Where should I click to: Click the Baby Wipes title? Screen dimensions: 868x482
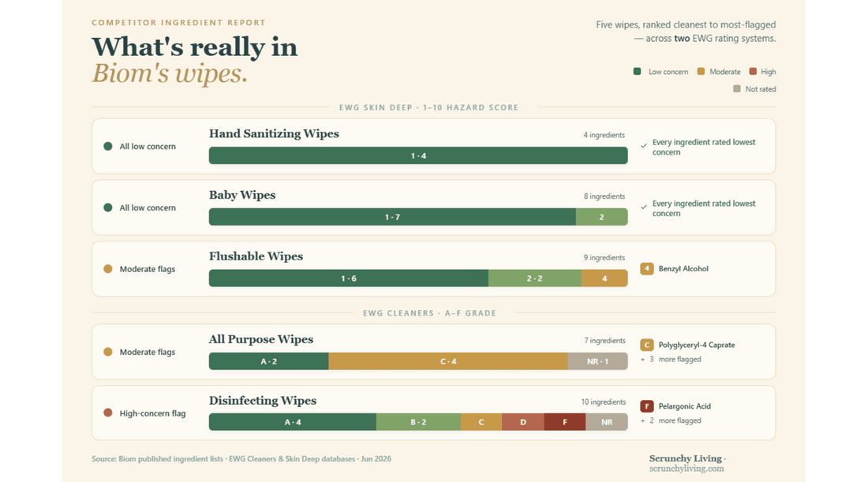242,195
